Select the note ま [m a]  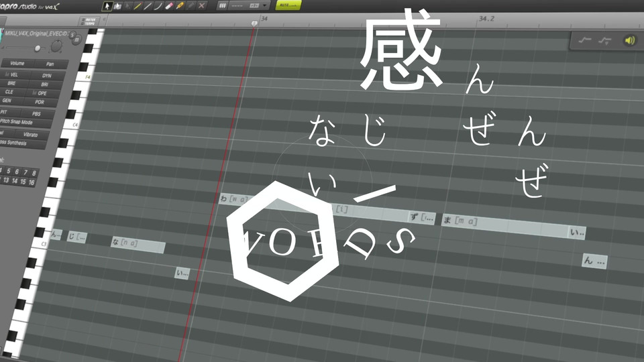pyautogui.click(x=505, y=224)
